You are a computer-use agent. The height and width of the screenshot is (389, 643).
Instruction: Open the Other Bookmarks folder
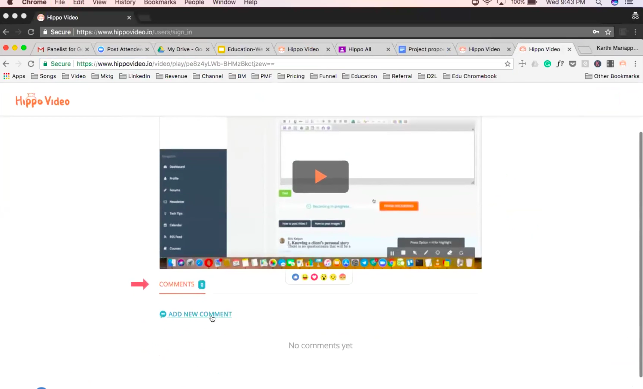click(612, 76)
